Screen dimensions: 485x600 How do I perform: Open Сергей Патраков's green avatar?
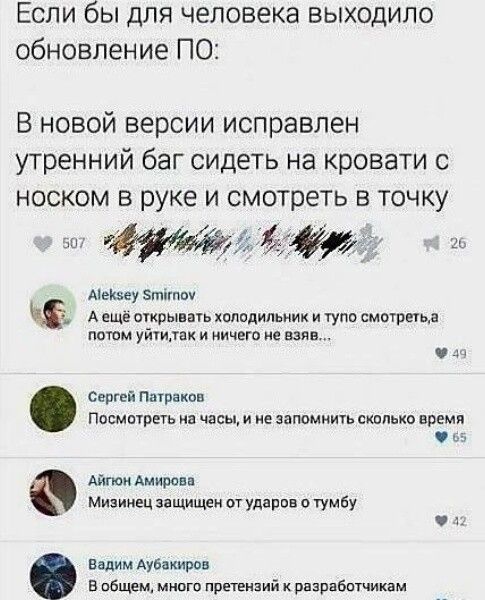point(53,409)
